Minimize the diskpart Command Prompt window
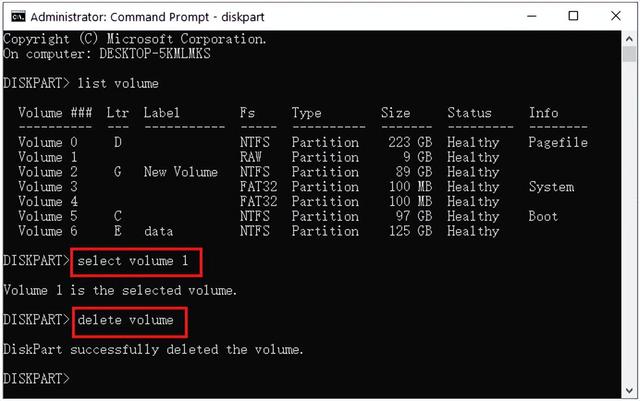 532,16
